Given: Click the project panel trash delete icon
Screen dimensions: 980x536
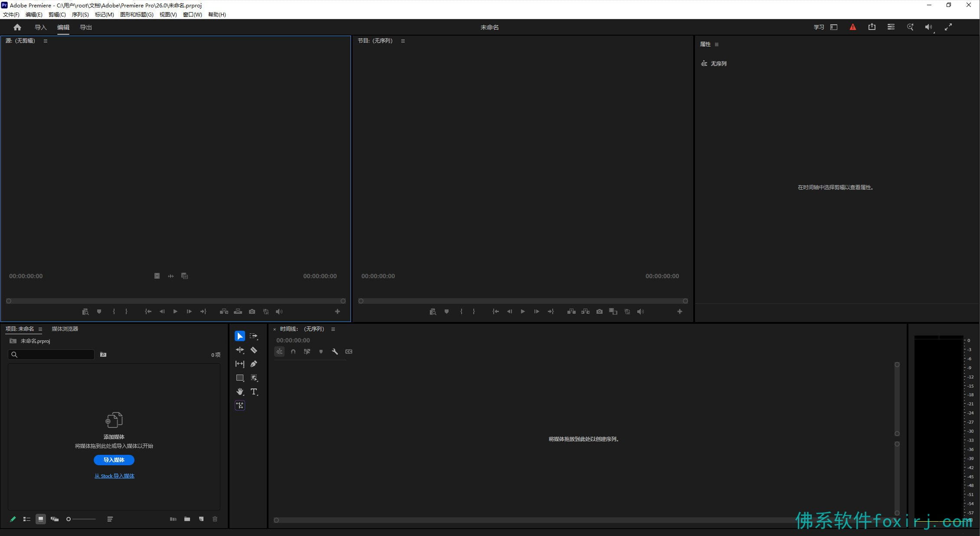Looking at the screenshot, I should [215, 519].
